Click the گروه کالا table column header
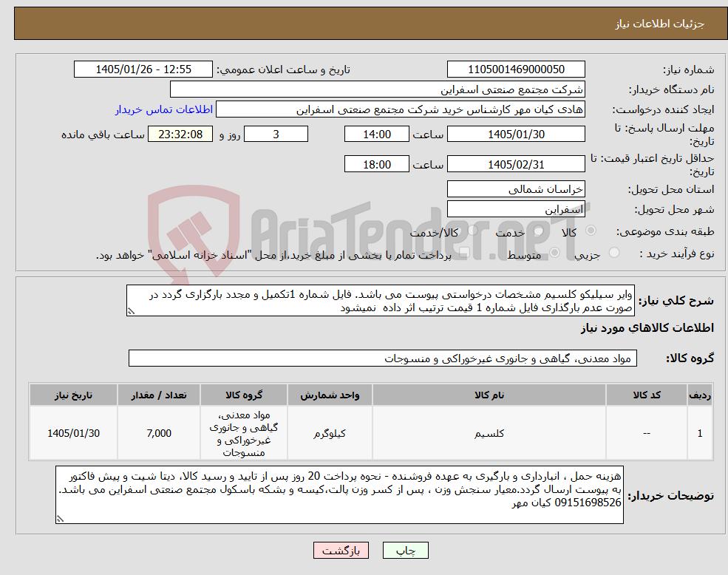 (244, 395)
